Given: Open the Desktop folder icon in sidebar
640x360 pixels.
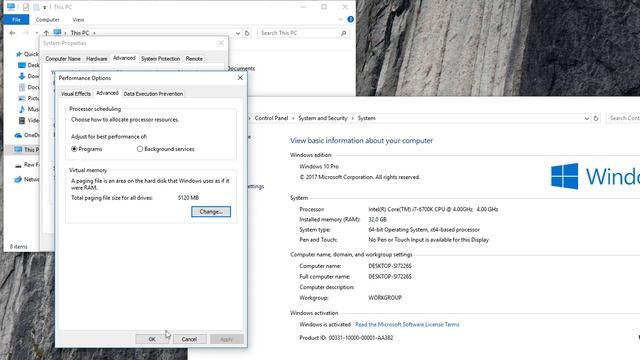Looking at the screenshot, I should pos(22,65).
